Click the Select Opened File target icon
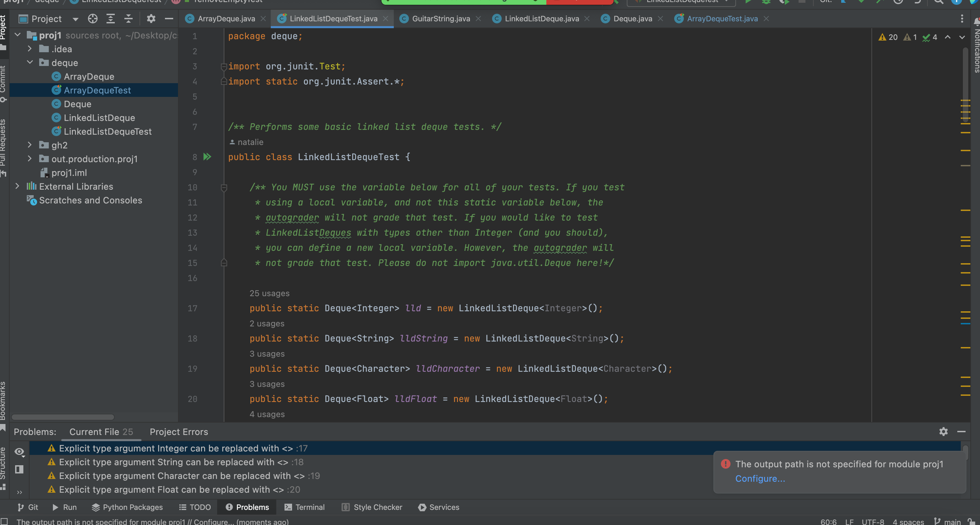Screen dimensions: 980x525 92,19
